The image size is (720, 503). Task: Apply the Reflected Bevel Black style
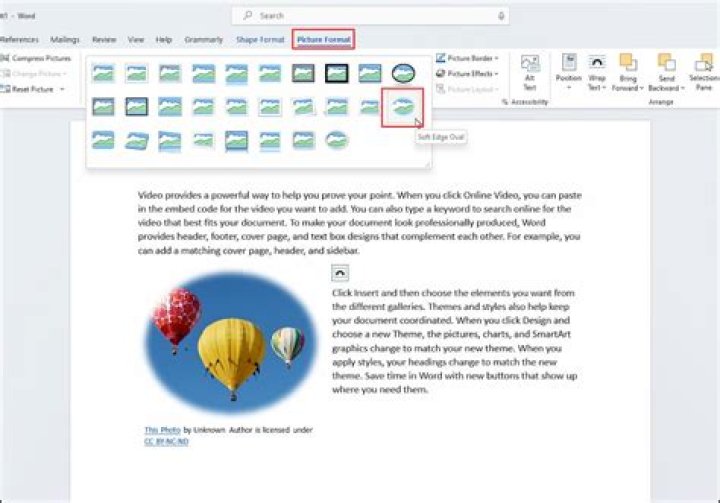pyautogui.click(x=236, y=141)
